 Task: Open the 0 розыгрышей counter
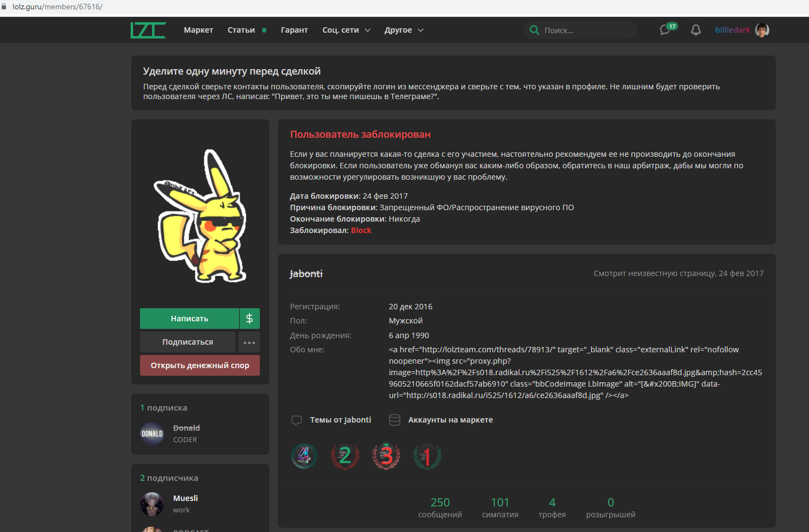coord(611,507)
